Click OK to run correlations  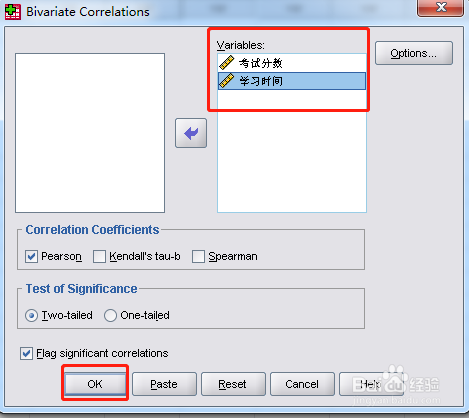pos(95,384)
